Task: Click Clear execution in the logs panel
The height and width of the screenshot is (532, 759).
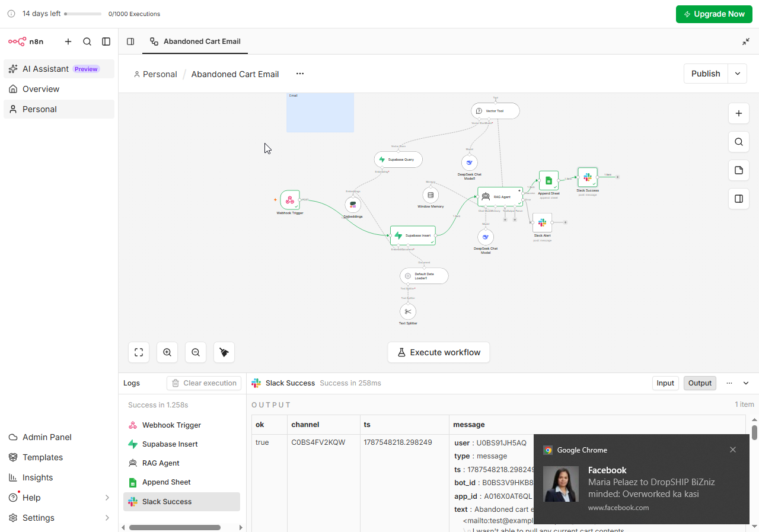Action: [x=204, y=383]
